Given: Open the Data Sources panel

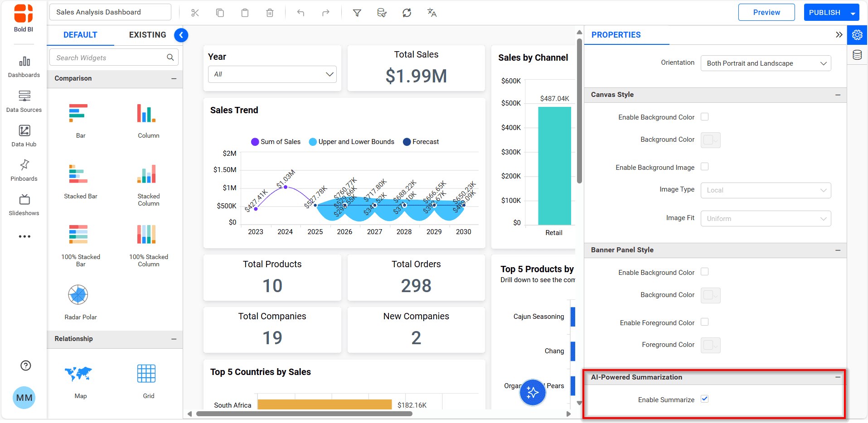Looking at the screenshot, I should pyautogui.click(x=24, y=101).
